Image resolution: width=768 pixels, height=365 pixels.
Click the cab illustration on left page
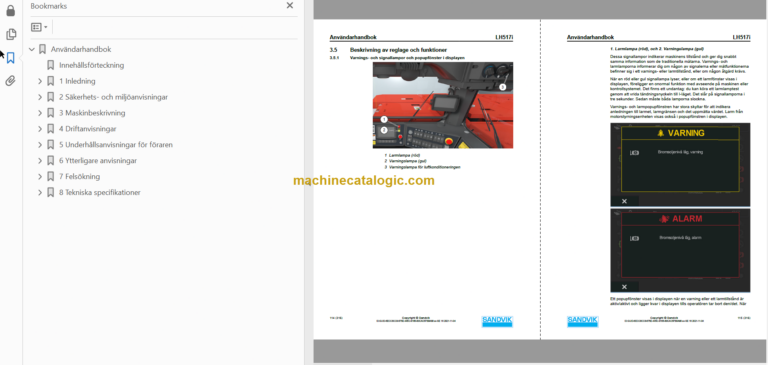pyautogui.click(x=443, y=105)
